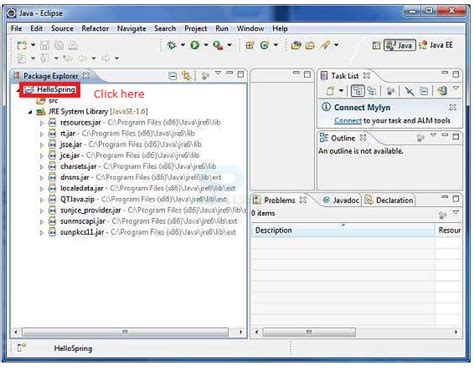Open the New dropdown arrow
The height and width of the screenshot is (370, 474).
tap(33, 45)
